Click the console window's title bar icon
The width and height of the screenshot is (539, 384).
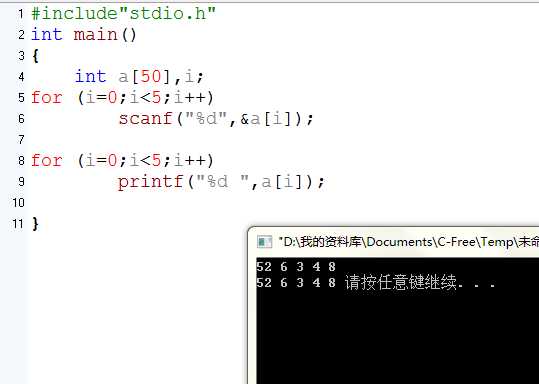pyautogui.click(x=264, y=242)
